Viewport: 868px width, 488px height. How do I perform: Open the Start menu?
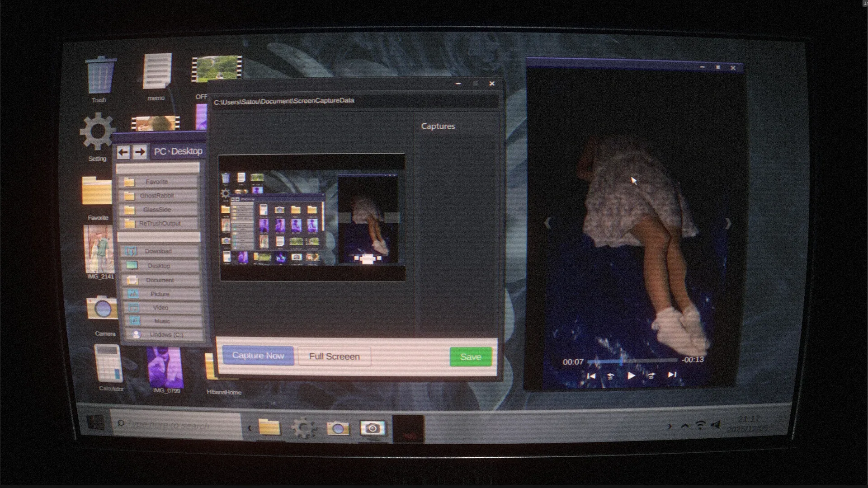(x=96, y=423)
